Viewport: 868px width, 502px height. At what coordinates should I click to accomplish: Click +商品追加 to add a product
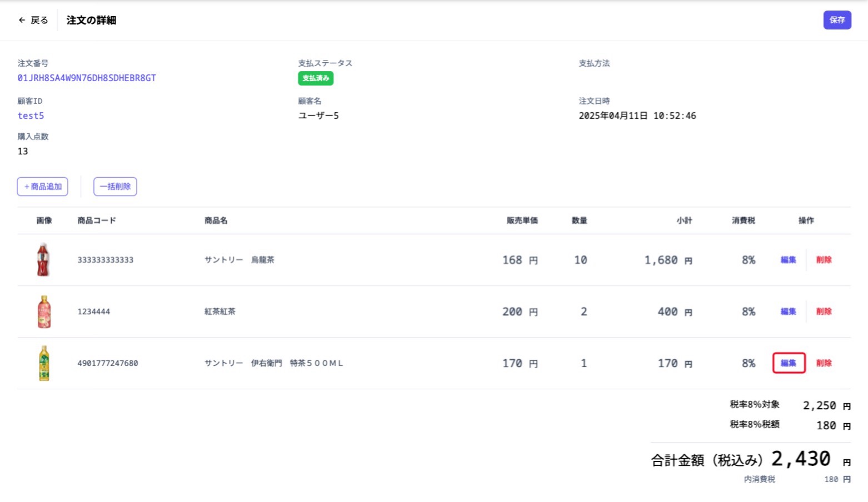(x=42, y=186)
